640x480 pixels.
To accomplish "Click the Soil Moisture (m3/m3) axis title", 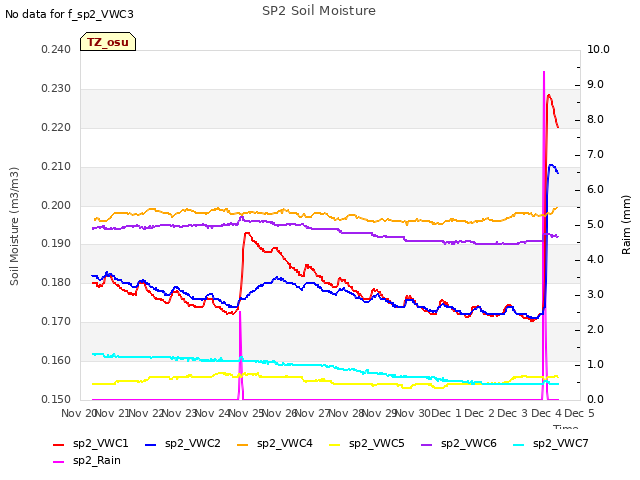I will (14, 226).
